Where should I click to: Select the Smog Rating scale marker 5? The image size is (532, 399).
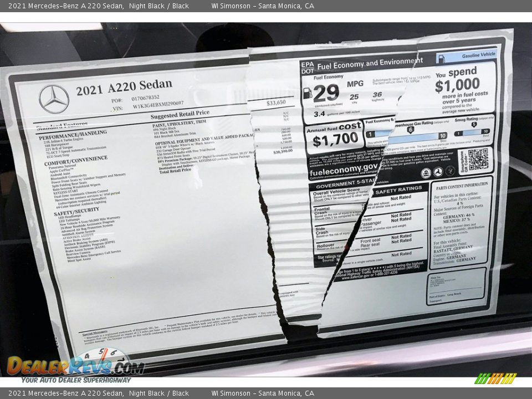coord(474,125)
